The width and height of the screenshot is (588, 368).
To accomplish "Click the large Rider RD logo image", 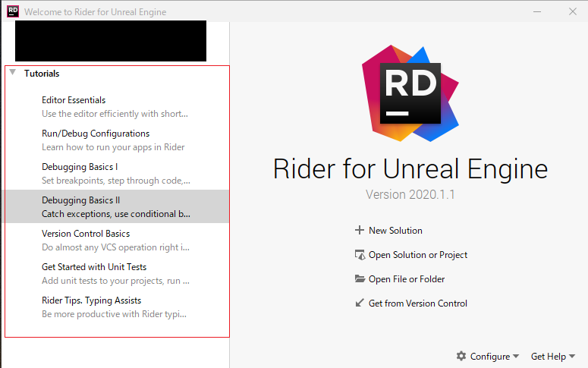I will tap(410, 93).
